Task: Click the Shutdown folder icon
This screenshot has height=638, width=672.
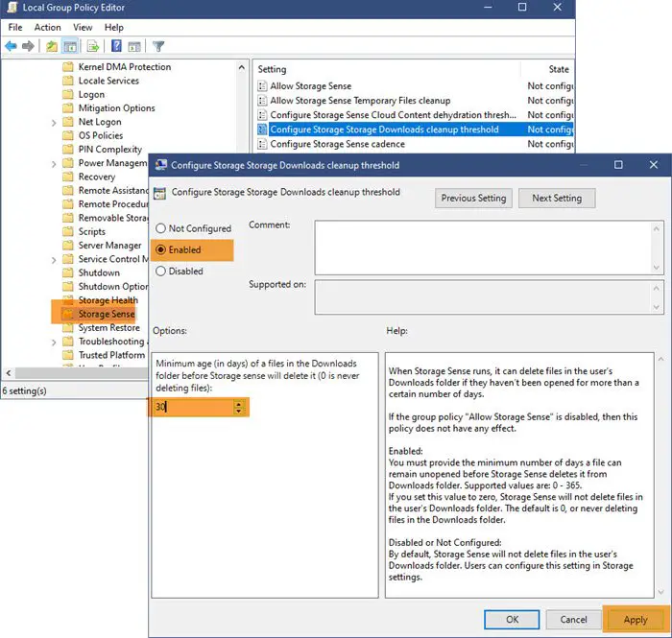Action: (68, 272)
